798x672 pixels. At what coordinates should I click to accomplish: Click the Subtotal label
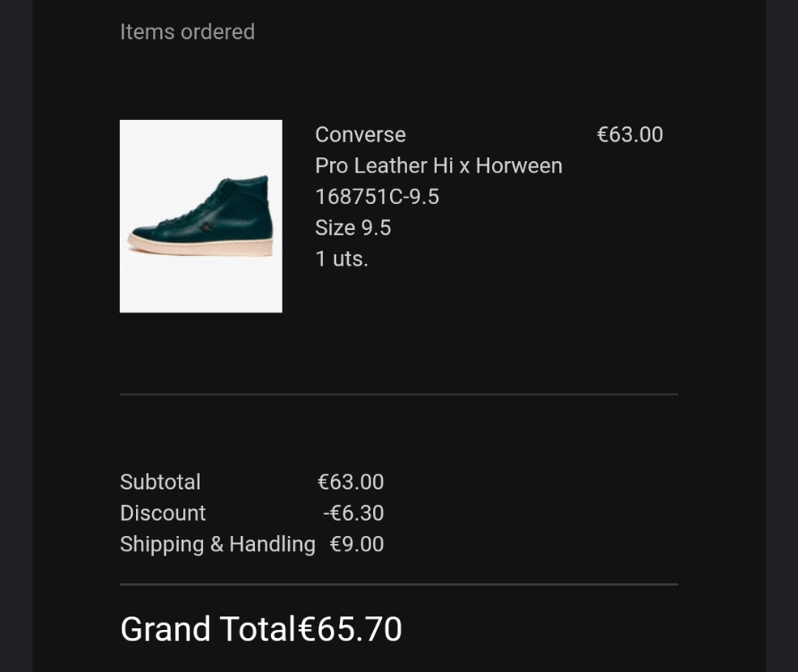(160, 482)
